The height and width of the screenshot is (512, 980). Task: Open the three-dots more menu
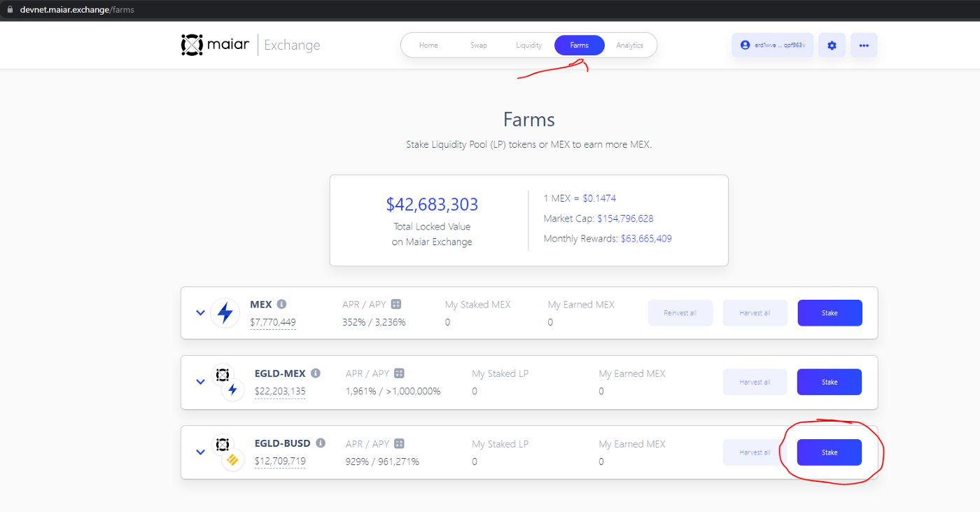click(x=864, y=45)
